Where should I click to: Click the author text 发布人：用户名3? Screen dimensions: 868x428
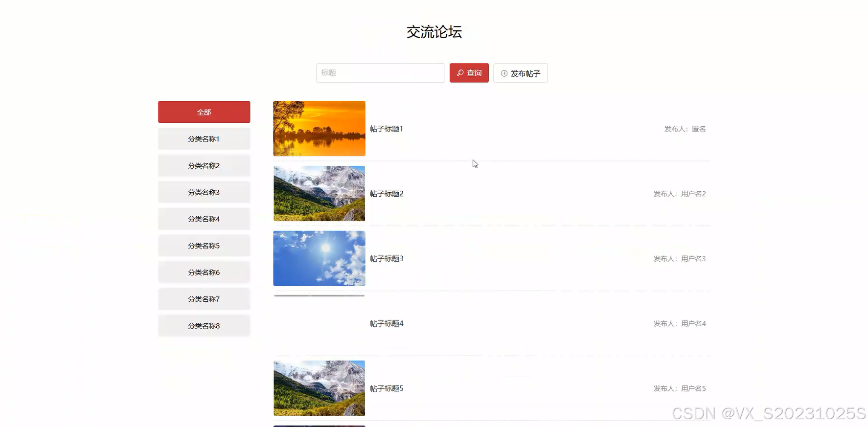pos(680,258)
